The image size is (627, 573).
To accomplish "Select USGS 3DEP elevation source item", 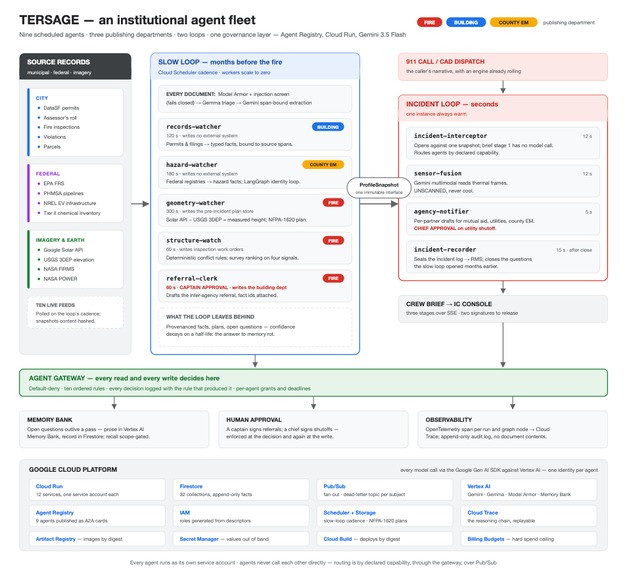I will pos(69,260).
